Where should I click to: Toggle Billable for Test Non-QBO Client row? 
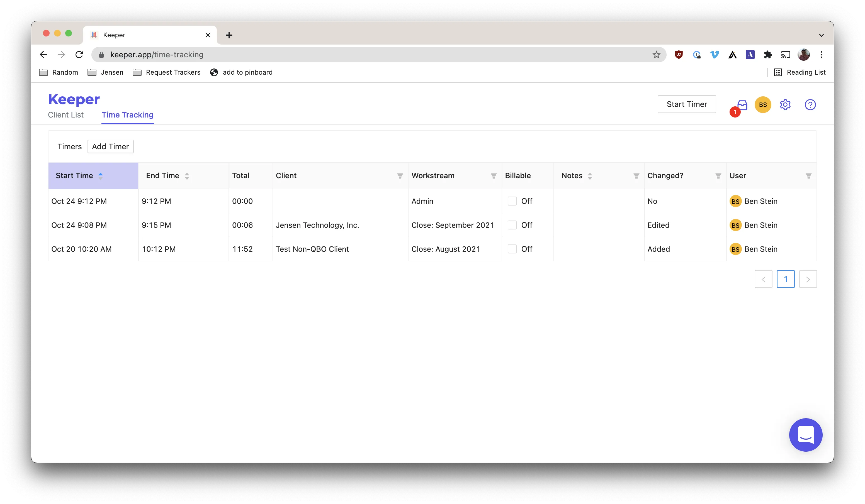(x=512, y=249)
